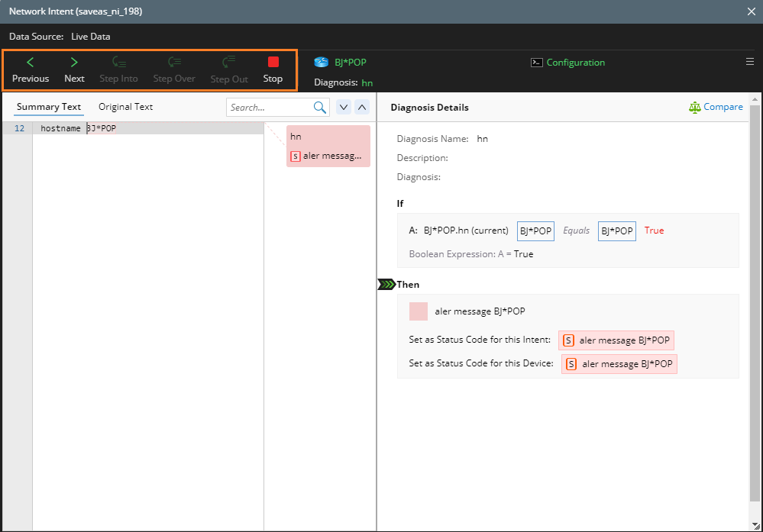The width and height of the screenshot is (763, 532).
Task: Switch to the Original Text tab
Action: [x=124, y=106]
